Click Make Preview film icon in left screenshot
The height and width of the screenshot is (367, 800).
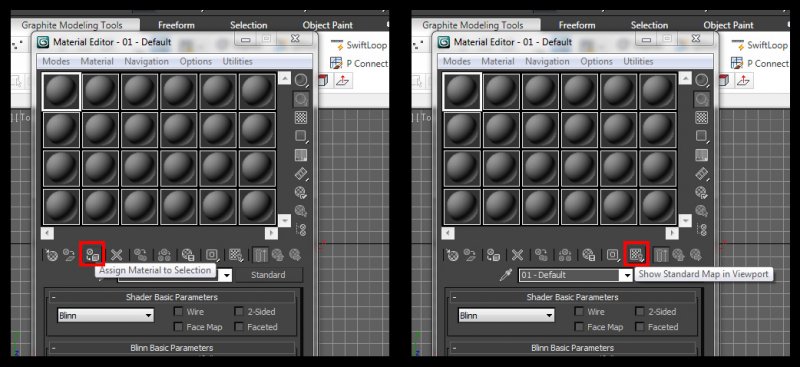click(x=302, y=174)
